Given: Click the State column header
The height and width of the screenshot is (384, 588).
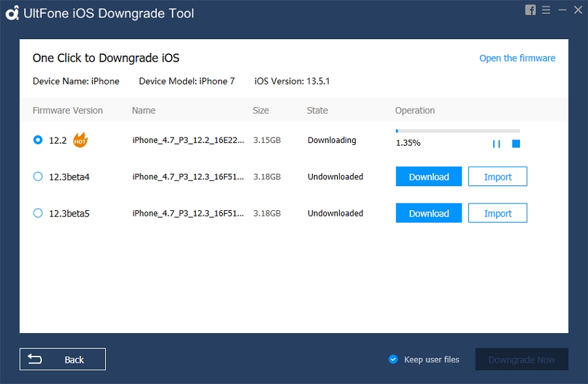Looking at the screenshot, I should click(317, 111).
